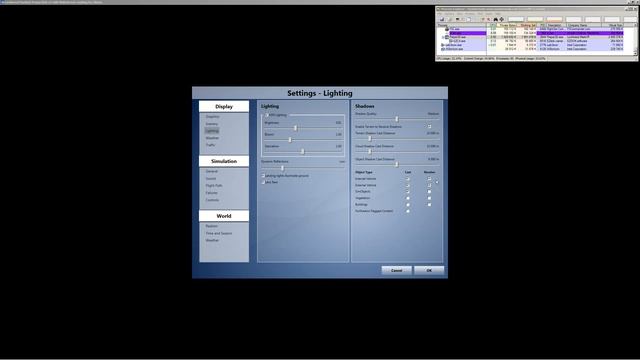Viewport: 640px width, 360px height.
Task: Toggle Internal Vehicle Cast shadow checkbox
Action: [407, 179]
